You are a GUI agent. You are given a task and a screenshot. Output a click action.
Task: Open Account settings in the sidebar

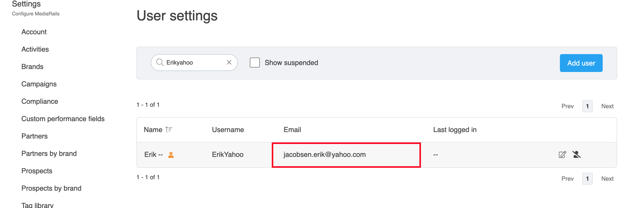[x=34, y=32]
